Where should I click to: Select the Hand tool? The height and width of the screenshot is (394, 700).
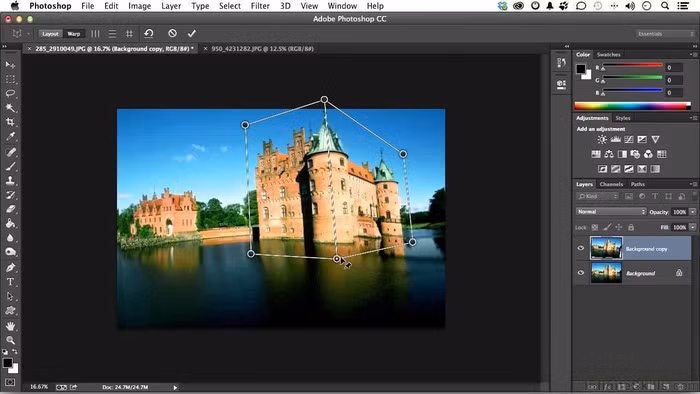(10, 326)
